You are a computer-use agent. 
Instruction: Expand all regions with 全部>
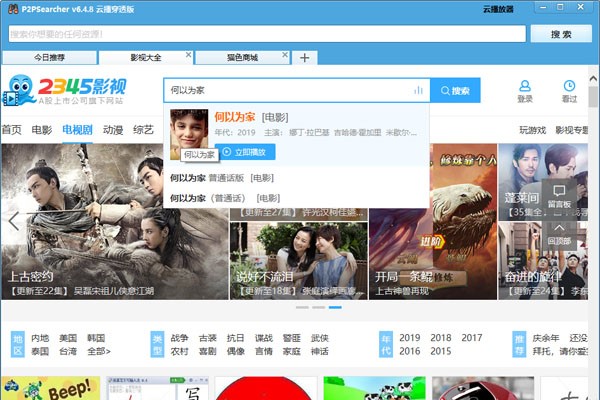click(x=99, y=351)
